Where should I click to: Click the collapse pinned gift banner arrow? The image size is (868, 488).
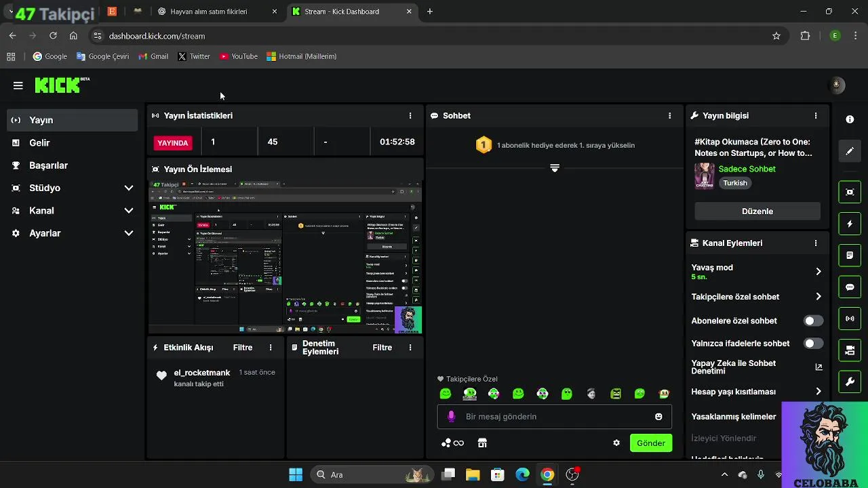click(555, 168)
